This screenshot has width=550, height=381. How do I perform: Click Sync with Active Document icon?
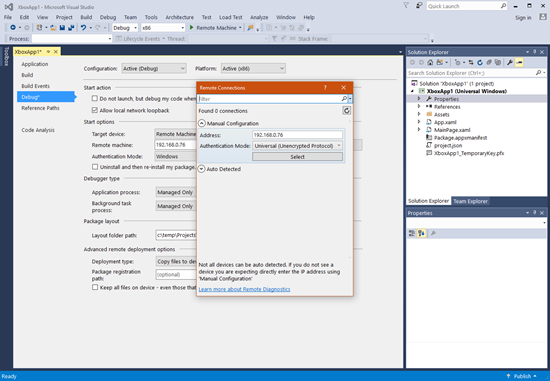coord(471,62)
